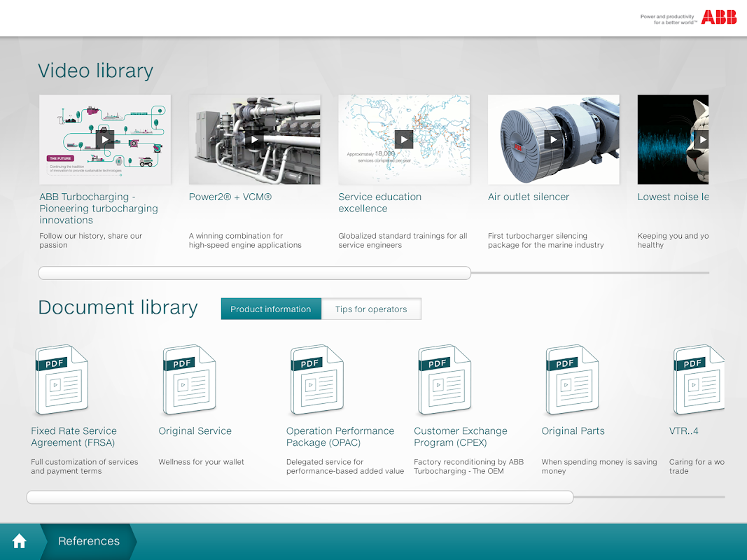
Task: Open the Original Service PDF icon
Action: tap(189, 380)
